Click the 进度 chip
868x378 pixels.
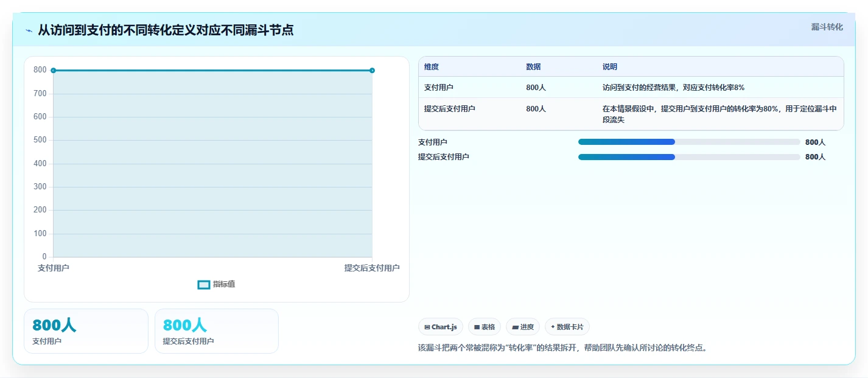point(522,327)
